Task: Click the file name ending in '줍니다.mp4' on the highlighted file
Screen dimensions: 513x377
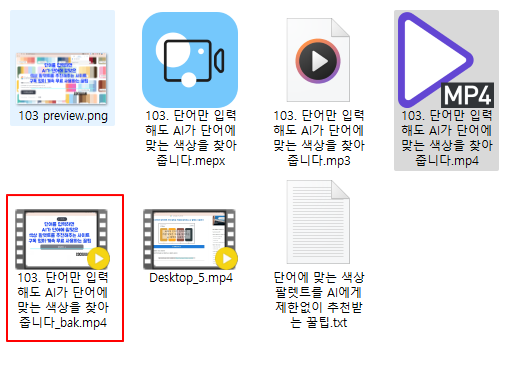Action: tap(447, 138)
